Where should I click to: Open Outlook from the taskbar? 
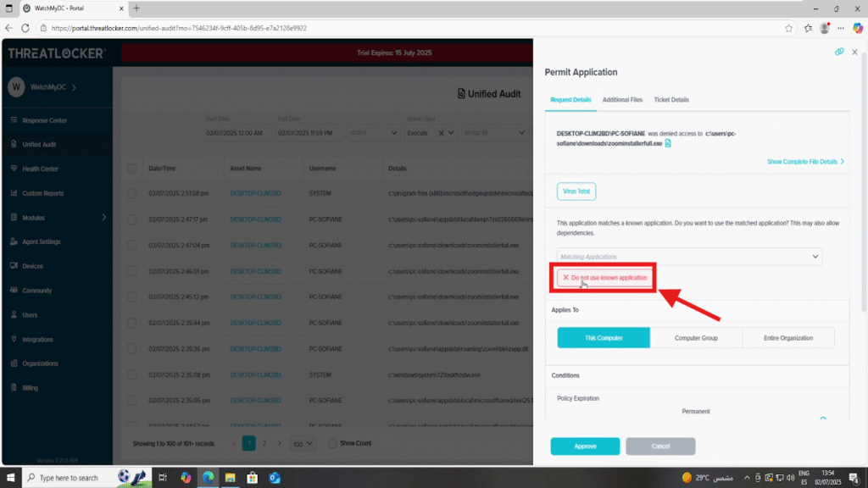pyautogui.click(x=275, y=478)
